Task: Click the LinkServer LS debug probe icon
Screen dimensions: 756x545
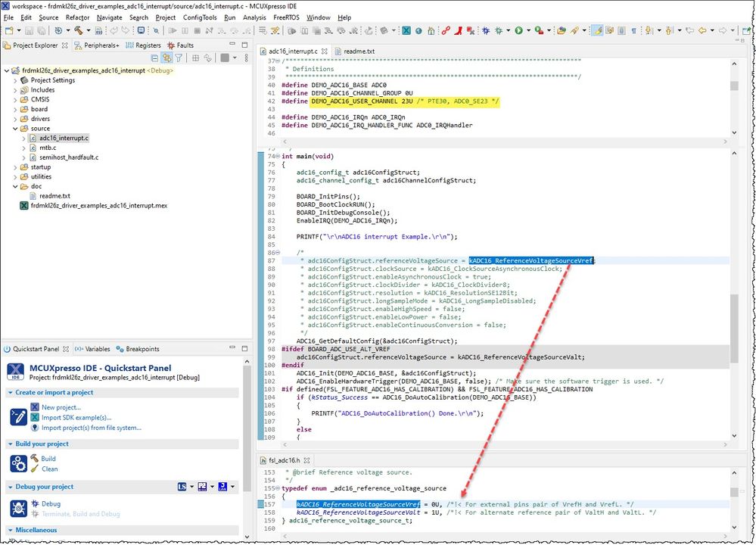Action: pyautogui.click(x=182, y=487)
